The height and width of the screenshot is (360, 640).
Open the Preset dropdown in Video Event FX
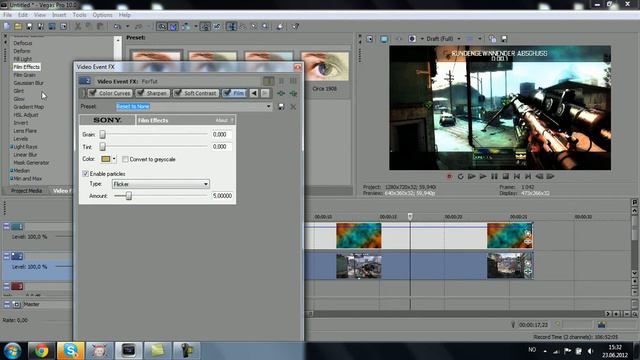point(269,107)
